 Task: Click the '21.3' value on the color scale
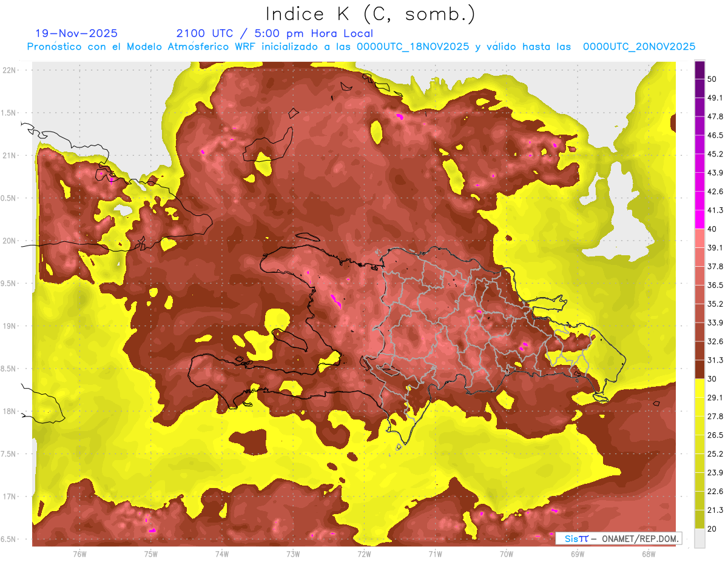(715, 510)
